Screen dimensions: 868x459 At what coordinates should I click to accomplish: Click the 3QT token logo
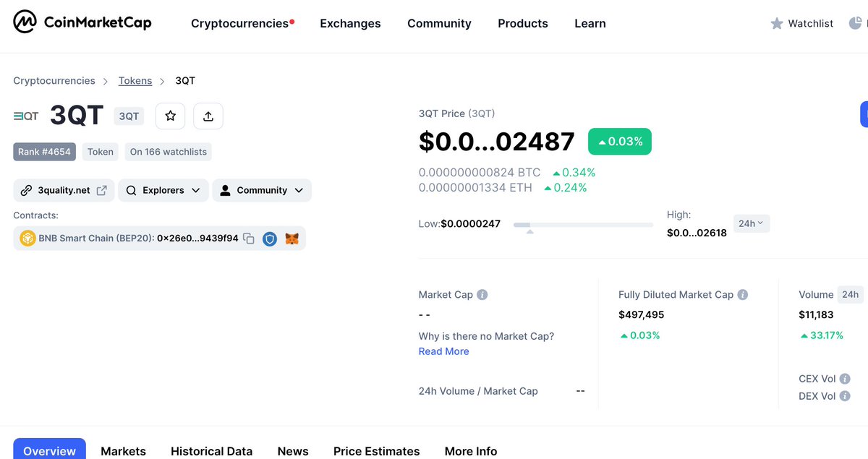(27, 116)
